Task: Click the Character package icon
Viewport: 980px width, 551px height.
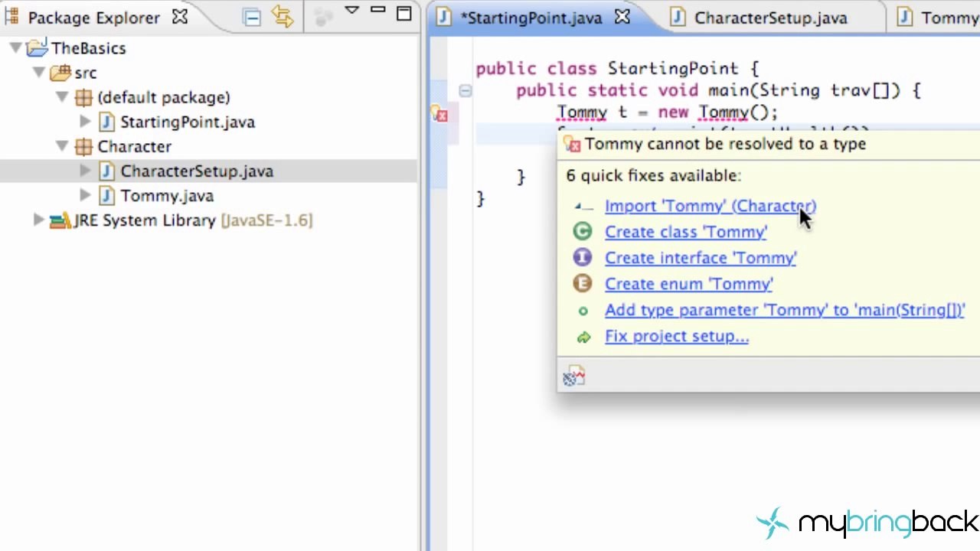Action: pyautogui.click(x=83, y=146)
